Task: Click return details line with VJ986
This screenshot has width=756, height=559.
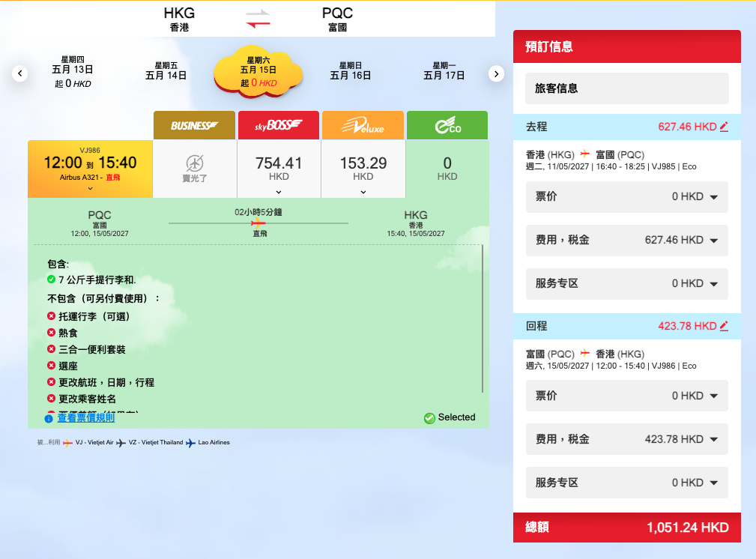Action: [611, 366]
